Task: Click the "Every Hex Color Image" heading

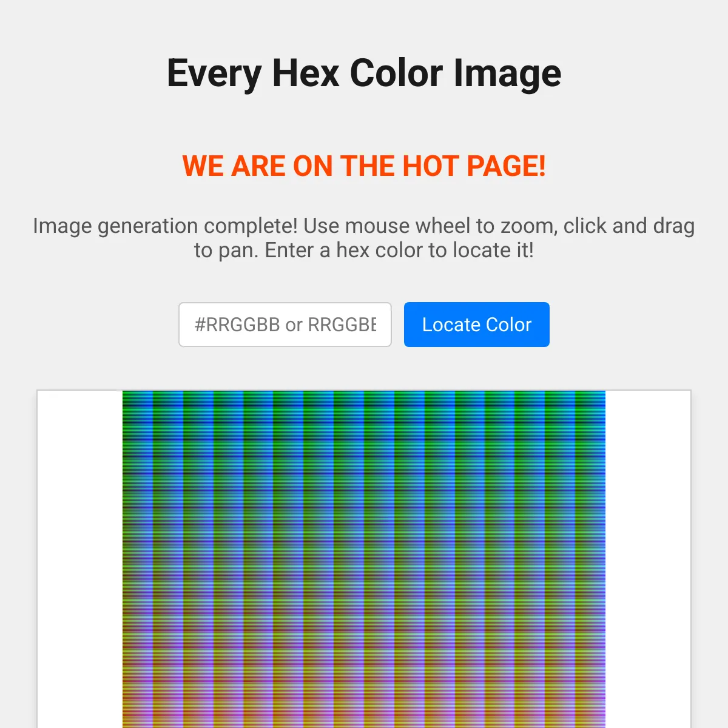Action: pyautogui.click(x=364, y=73)
